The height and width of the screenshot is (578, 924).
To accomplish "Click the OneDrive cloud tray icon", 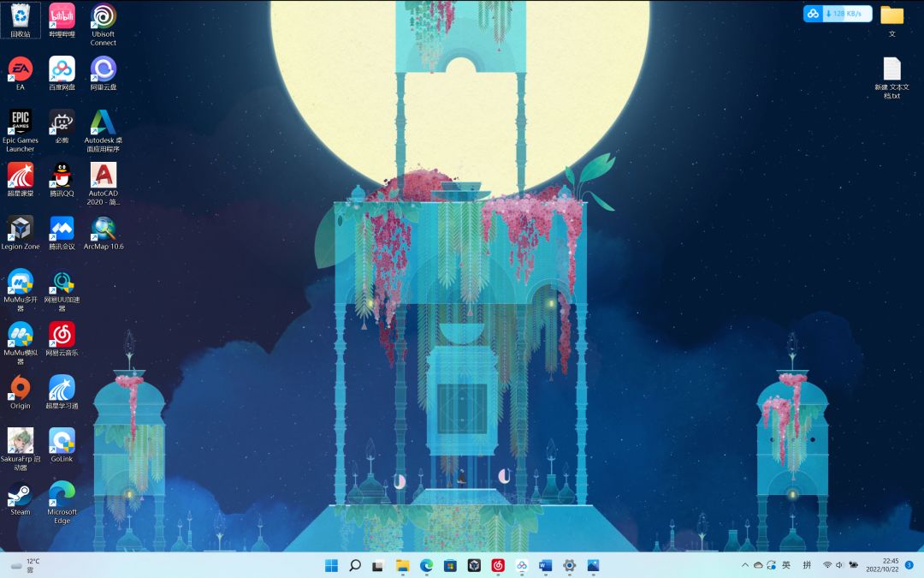I will [x=758, y=565].
